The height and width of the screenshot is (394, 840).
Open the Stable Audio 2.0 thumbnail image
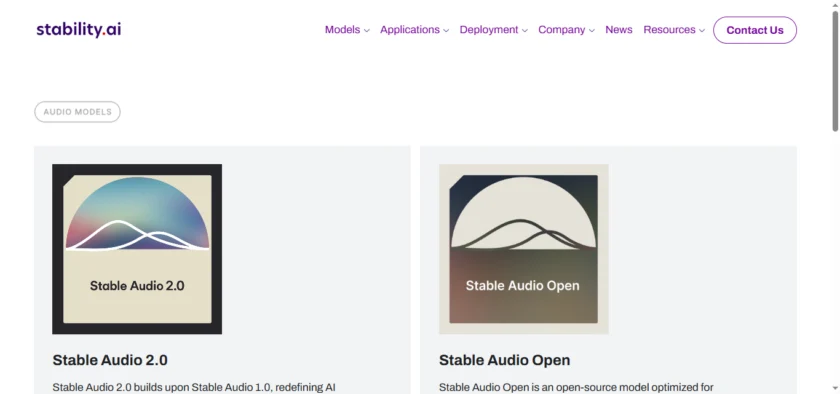(x=137, y=249)
